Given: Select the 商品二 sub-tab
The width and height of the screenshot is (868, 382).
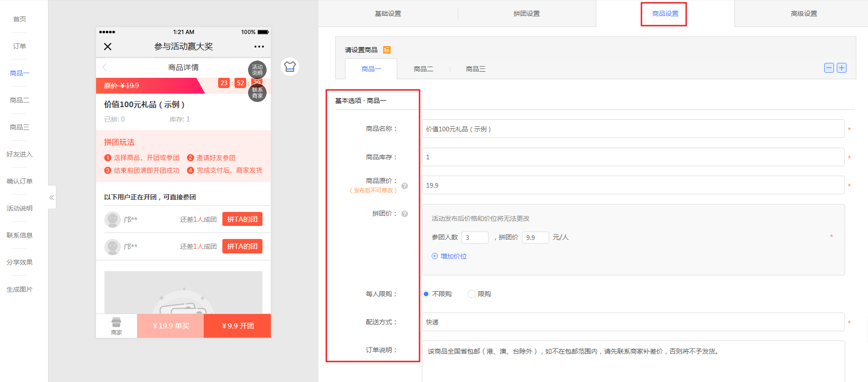Looking at the screenshot, I should click(423, 69).
